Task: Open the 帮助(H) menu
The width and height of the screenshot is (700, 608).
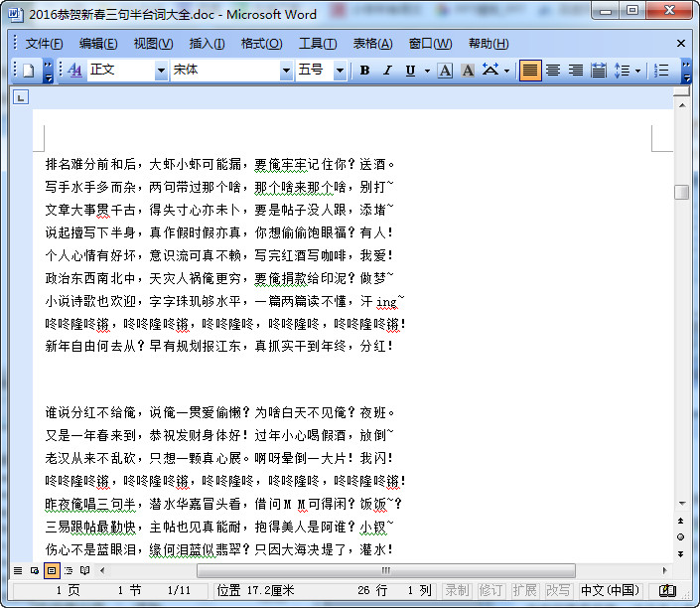Action: click(489, 44)
